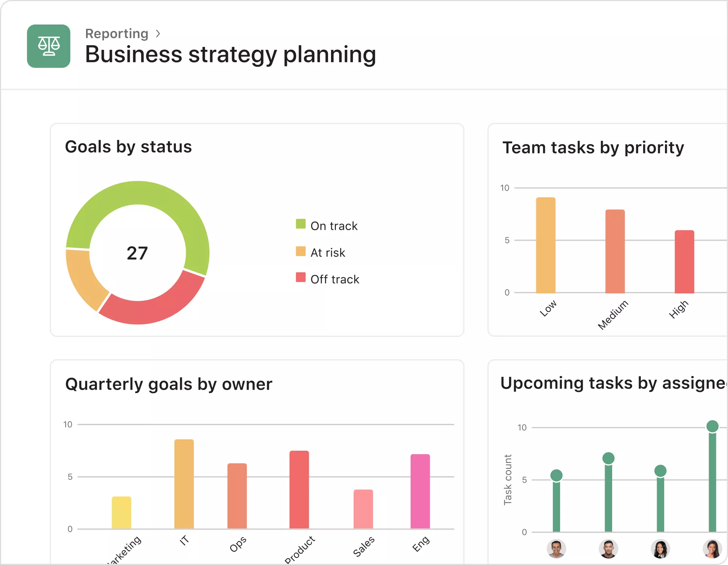This screenshot has width=728, height=565.
Task: Open the Reporting breadcrumb link
Action: click(117, 34)
